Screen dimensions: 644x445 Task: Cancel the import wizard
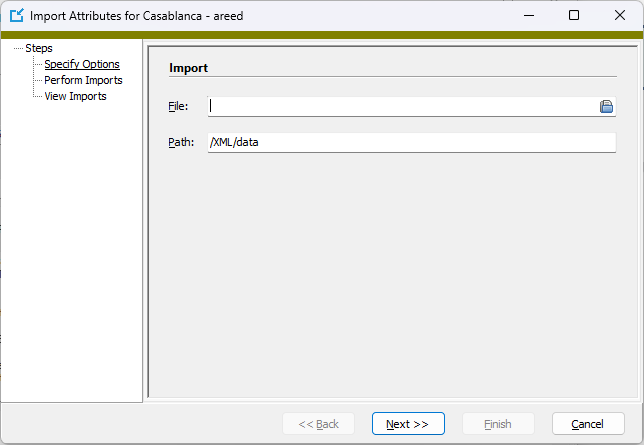(588, 424)
